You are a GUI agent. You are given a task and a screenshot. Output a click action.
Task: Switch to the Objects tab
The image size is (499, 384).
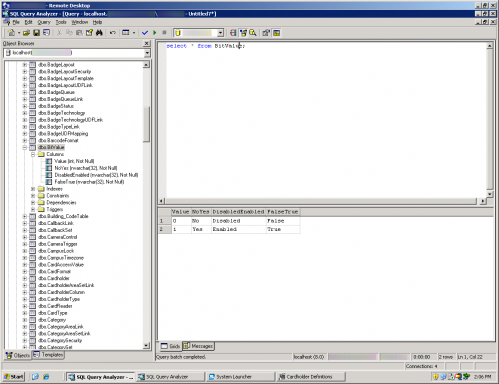(x=18, y=355)
